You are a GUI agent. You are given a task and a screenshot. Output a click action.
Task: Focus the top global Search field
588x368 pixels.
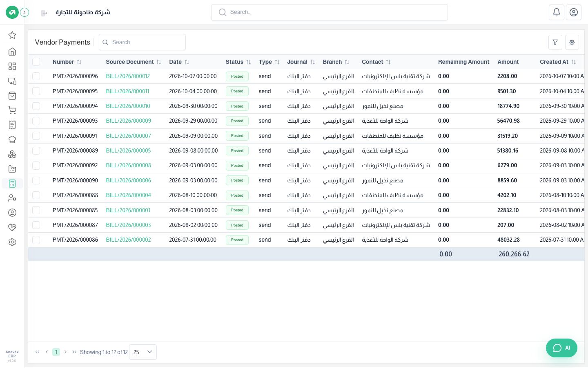(330, 12)
